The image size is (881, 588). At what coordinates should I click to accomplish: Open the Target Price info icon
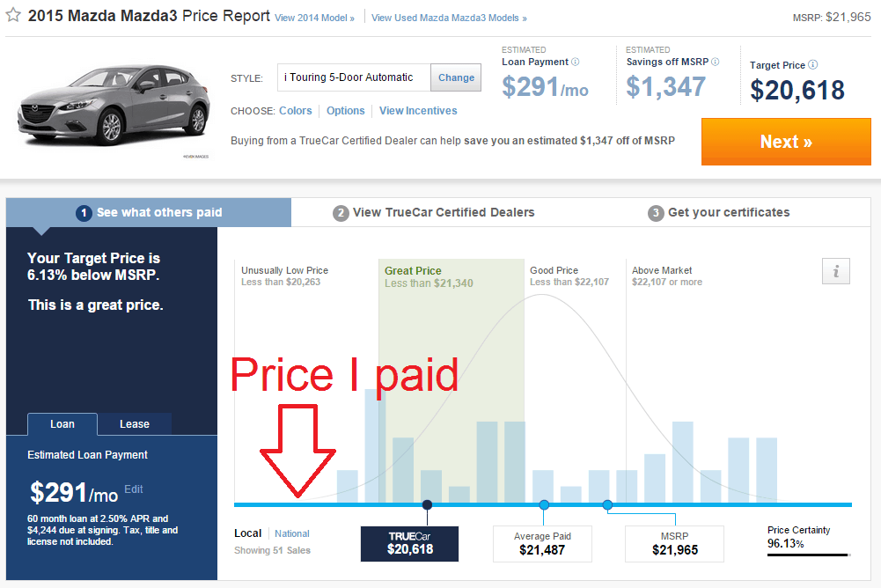(x=813, y=64)
